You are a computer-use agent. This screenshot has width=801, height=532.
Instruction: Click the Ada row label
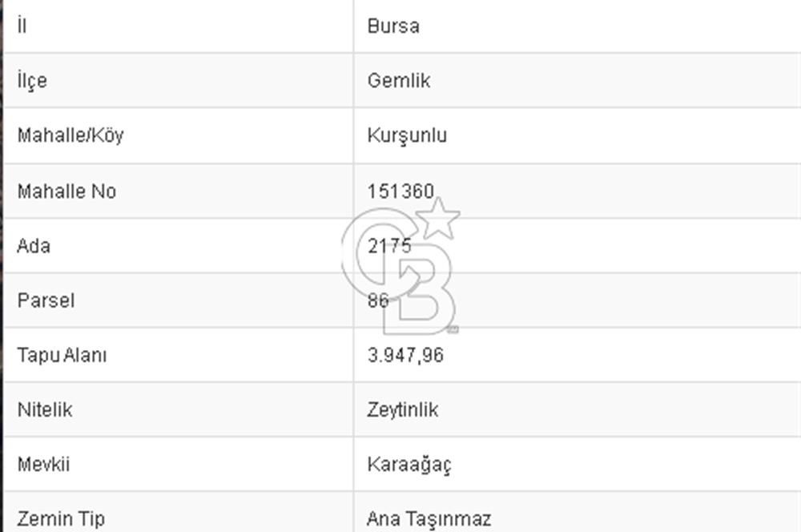tap(34, 246)
